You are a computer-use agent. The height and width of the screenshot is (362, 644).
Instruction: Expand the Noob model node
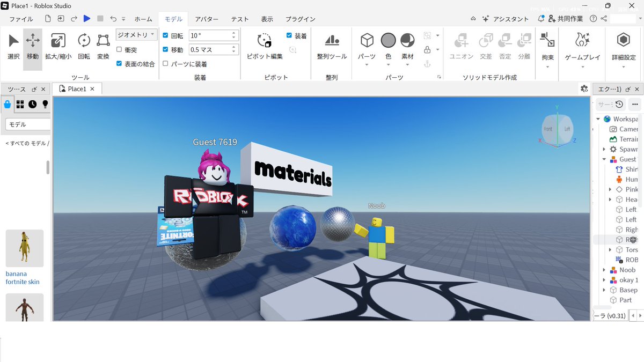pos(604,270)
